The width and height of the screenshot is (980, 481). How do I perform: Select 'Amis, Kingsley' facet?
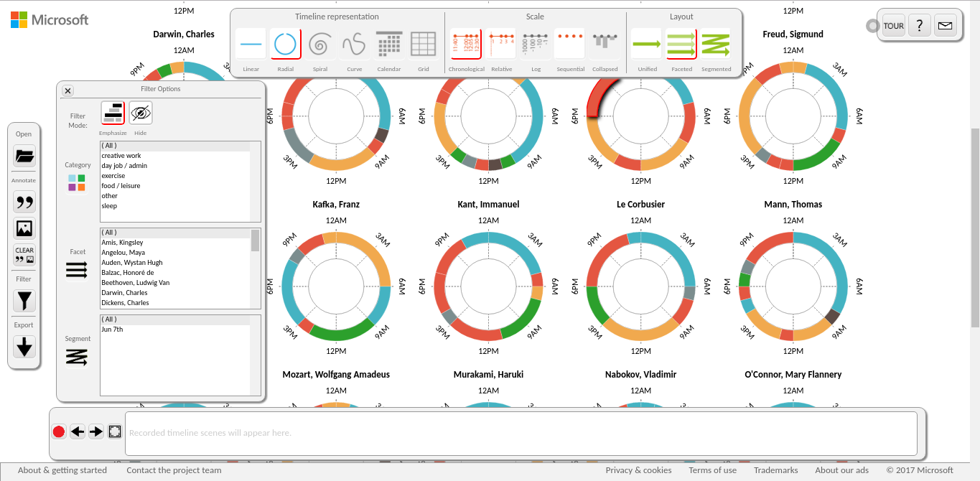click(x=175, y=243)
